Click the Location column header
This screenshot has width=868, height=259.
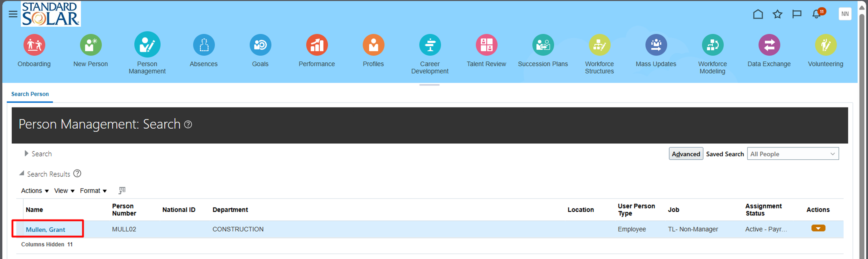(581, 210)
